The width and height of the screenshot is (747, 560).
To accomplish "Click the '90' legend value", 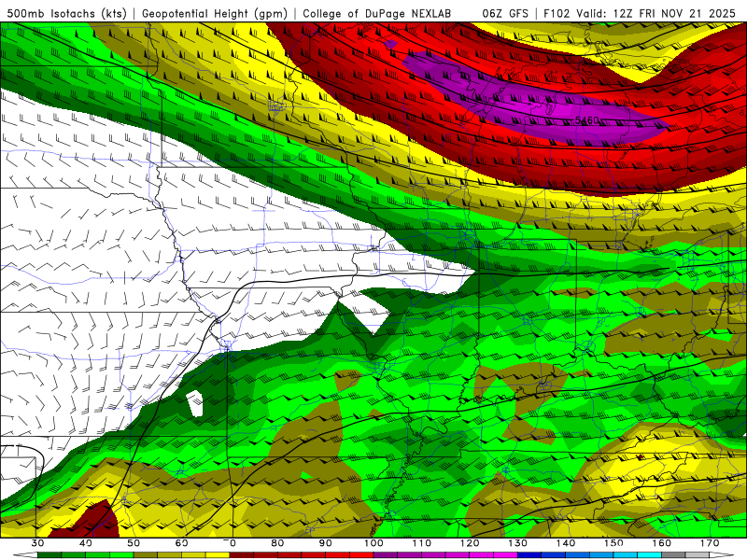I will (x=325, y=543).
